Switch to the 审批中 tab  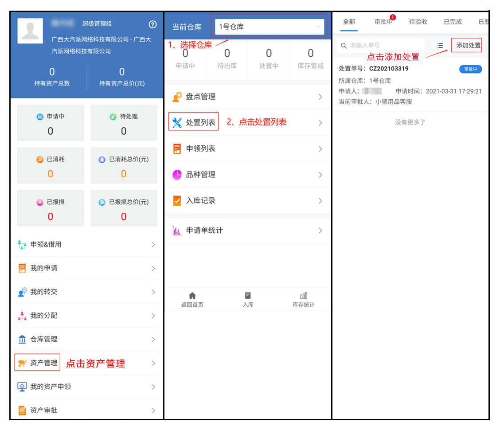point(383,22)
